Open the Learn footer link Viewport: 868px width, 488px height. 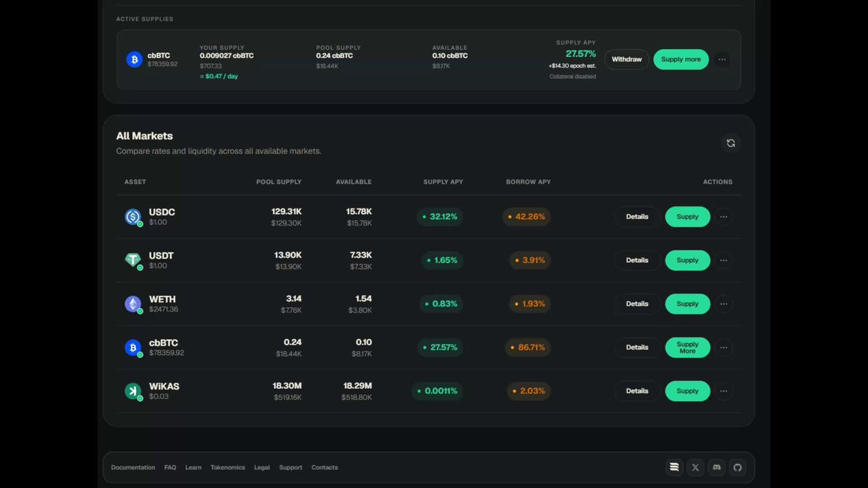tap(193, 468)
